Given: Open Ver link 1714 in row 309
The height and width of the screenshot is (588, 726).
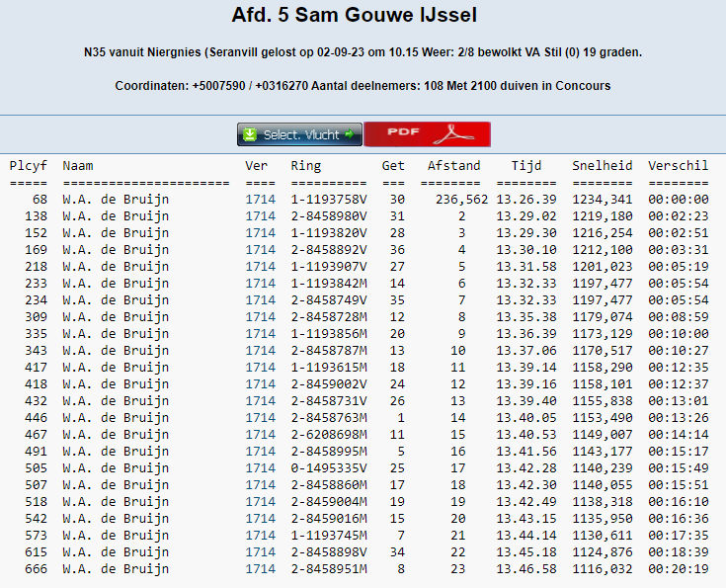Looking at the screenshot, I should pos(260,317).
